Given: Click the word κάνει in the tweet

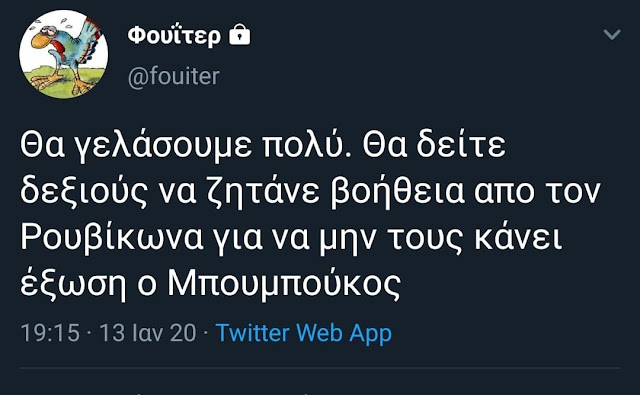Looking at the screenshot, I should click(518, 237).
